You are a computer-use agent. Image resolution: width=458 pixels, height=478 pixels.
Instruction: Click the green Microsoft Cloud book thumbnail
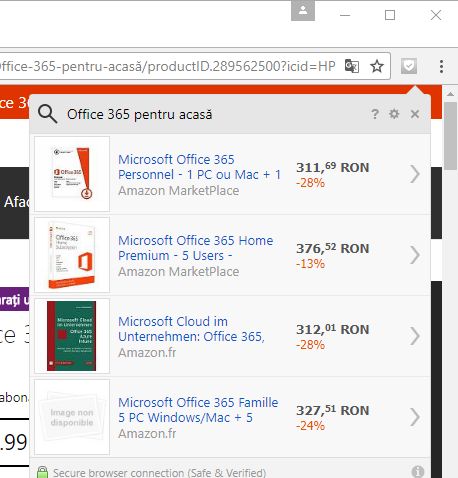(72, 336)
